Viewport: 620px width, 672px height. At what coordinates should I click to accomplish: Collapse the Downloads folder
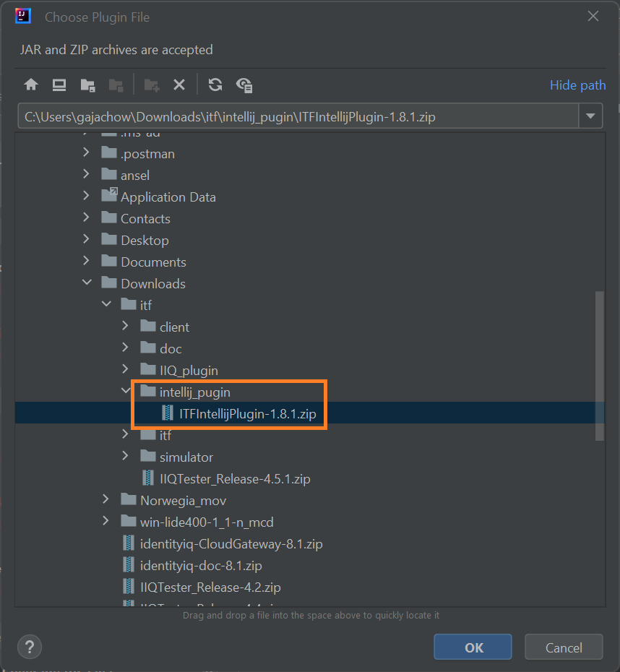pos(87,282)
